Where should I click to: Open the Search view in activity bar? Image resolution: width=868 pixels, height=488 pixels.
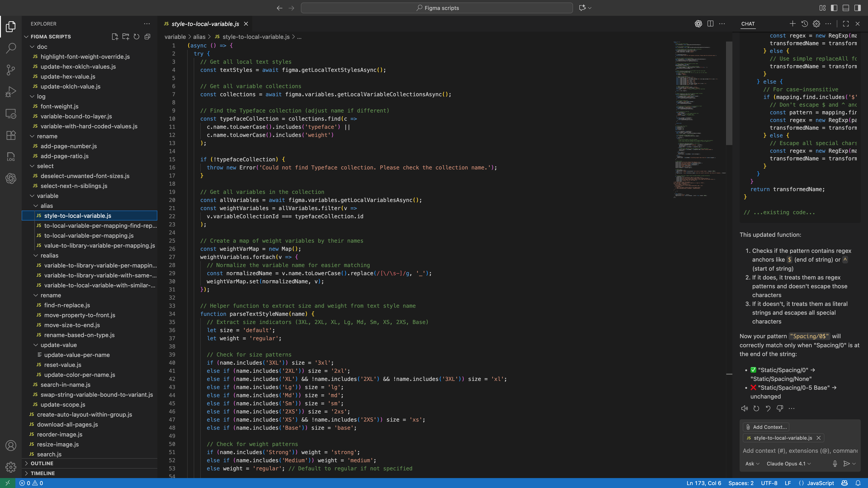(11, 48)
